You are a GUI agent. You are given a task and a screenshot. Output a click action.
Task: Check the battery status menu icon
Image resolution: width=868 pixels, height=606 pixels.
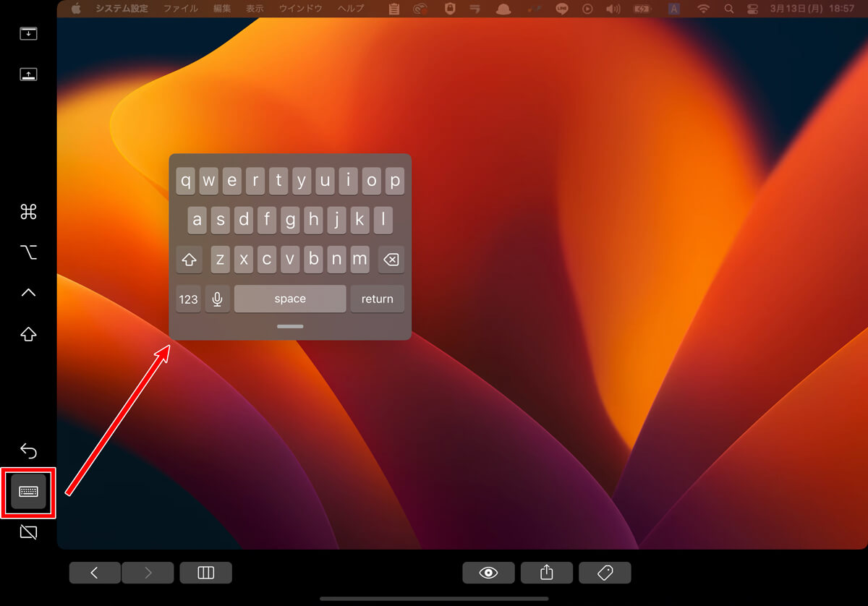tap(642, 9)
